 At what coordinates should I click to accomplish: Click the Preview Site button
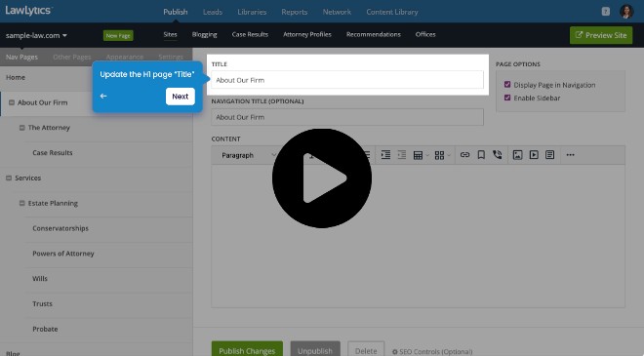601,35
